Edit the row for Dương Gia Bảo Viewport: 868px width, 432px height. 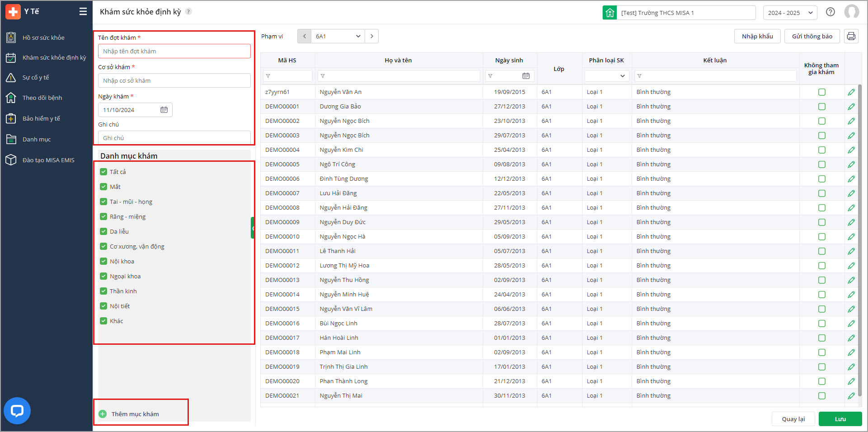coord(851,107)
